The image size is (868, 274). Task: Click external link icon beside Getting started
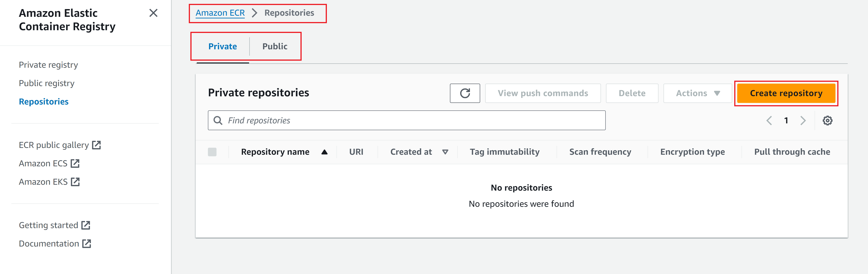pyautogui.click(x=86, y=225)
